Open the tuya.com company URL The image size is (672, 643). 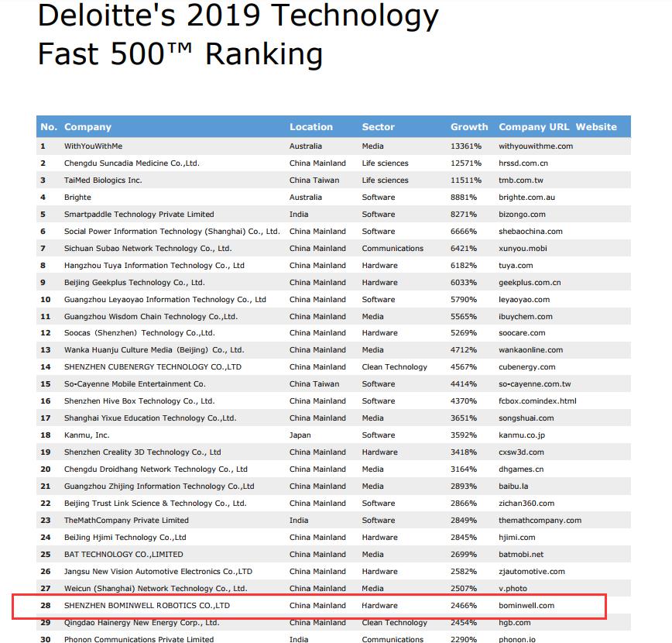pyautogui.click(x=516, y=266)
